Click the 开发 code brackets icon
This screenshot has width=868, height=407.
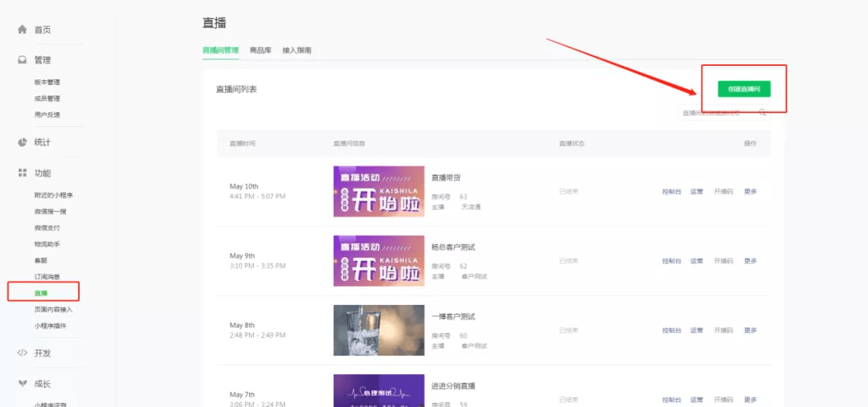(x=23, y=353)
